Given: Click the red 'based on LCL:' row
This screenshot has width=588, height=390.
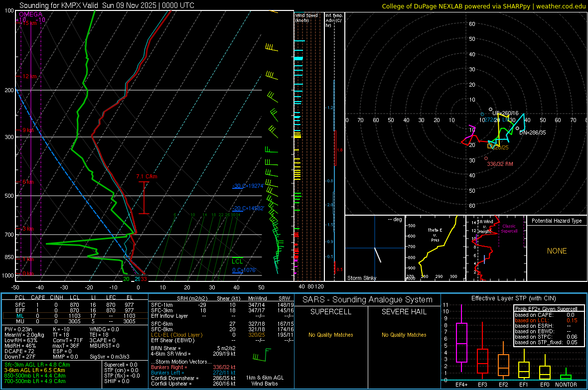Looking at the screenshot, I should (546, 320).
